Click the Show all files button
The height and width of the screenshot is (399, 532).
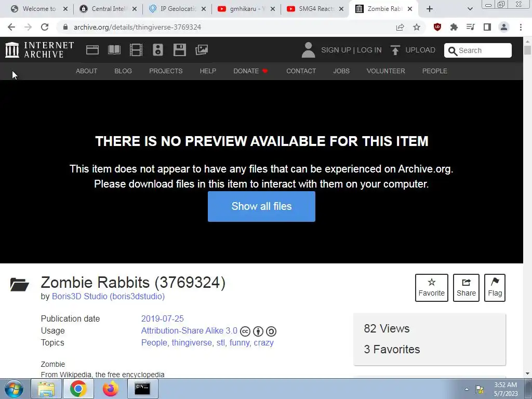[x=262, y=206]
